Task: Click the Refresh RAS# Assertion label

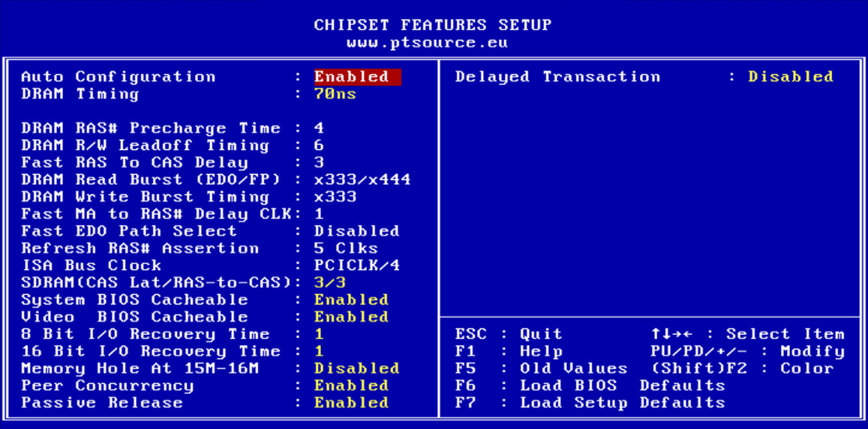Action: tap(140, 248)
